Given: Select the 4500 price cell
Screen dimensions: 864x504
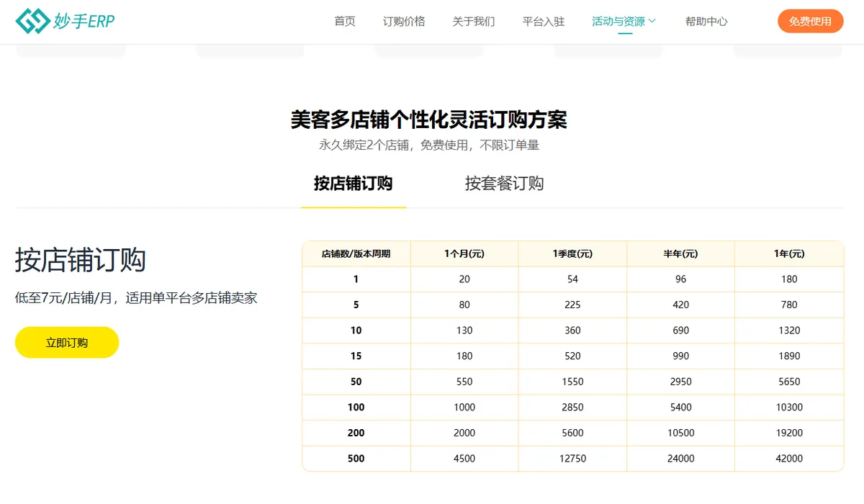Looking at the screenshot, I should coord(464,459).
